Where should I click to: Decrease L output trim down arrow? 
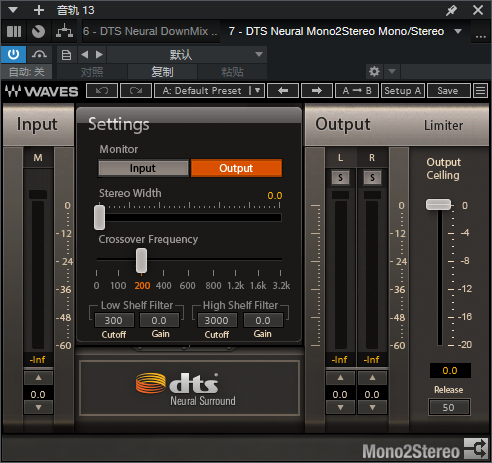pyautogui.click(x=340, y=407)
